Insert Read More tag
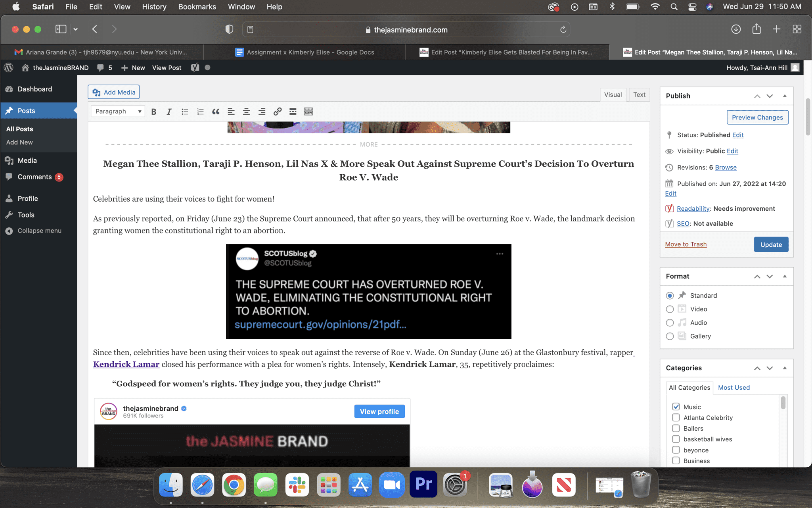 pyautogui.click(x=293, y=112)
